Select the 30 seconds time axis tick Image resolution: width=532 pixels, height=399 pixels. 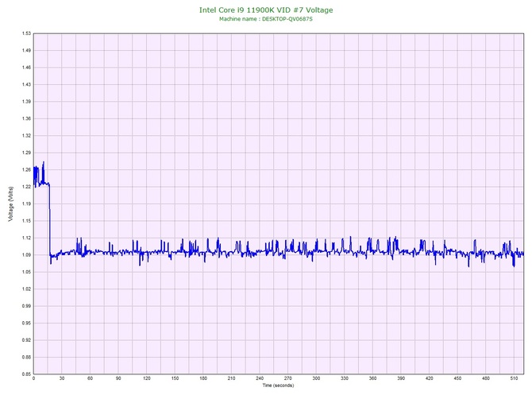click(x=62, y=379)
